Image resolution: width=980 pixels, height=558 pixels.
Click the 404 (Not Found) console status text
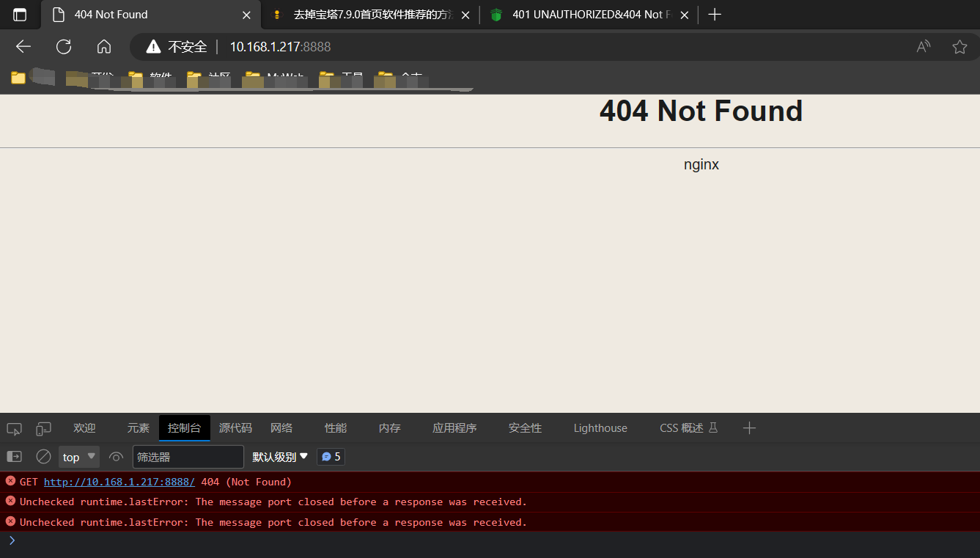coord(246,482)
